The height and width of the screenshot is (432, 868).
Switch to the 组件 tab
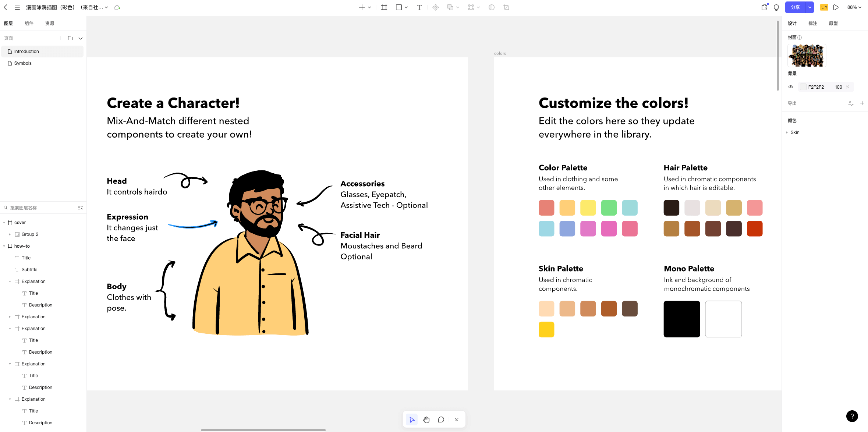(29, 24)
